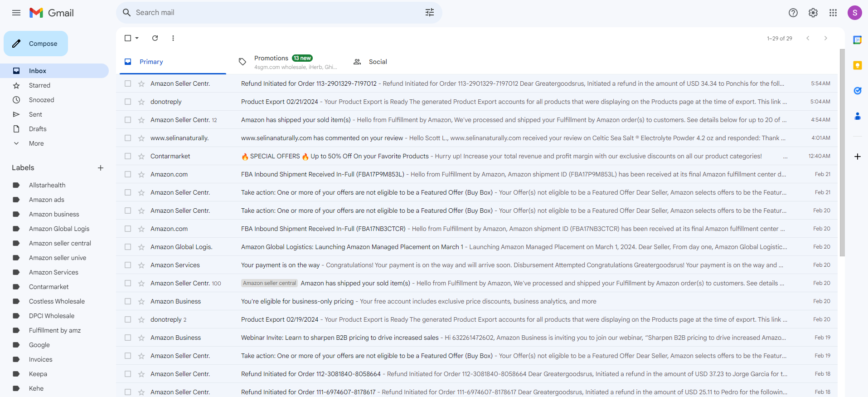This screenshot has width=868, height=397.
Task: Click the Search mail field
Action: coord(279,13)
